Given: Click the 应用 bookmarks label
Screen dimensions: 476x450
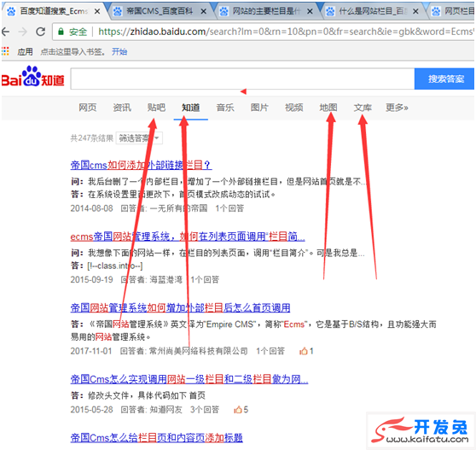Looking at the screenshot, I should point(25,51).
